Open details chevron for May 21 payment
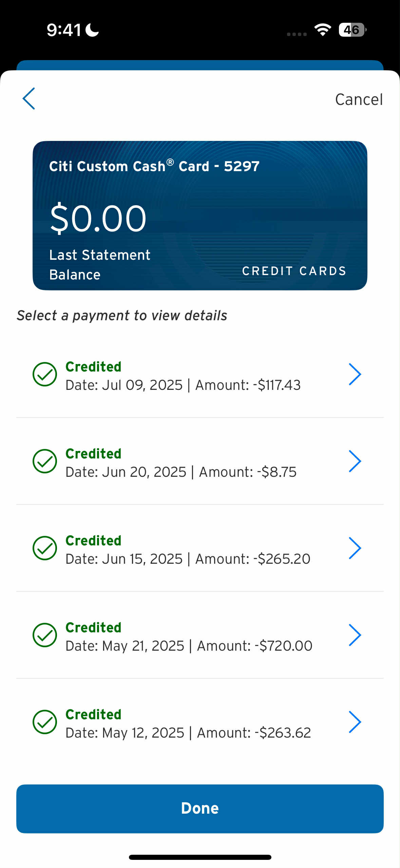Viewport: 400px width, 868px height. tap(355, 635)
